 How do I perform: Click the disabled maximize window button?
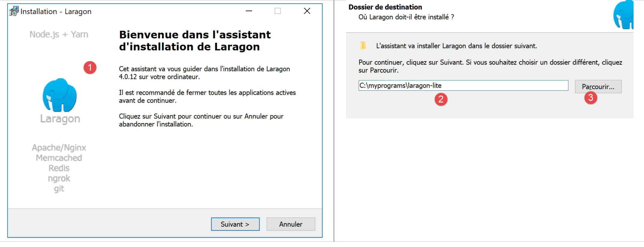(x=278, y=11)
